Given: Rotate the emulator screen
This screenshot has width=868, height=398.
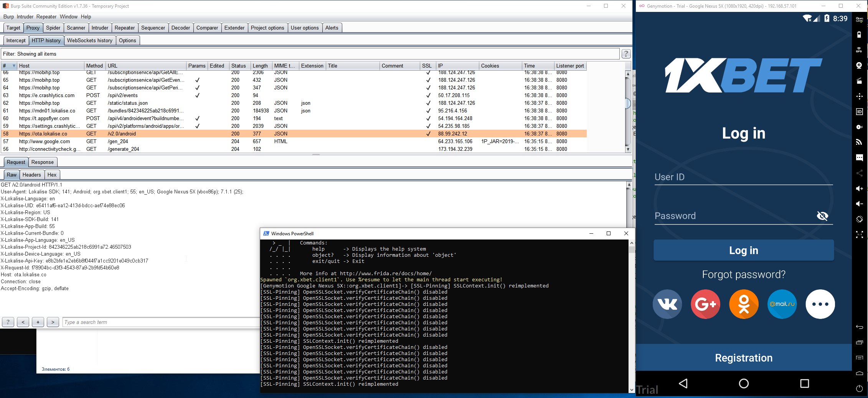Looking at the screenshot, I should point(860,219).
